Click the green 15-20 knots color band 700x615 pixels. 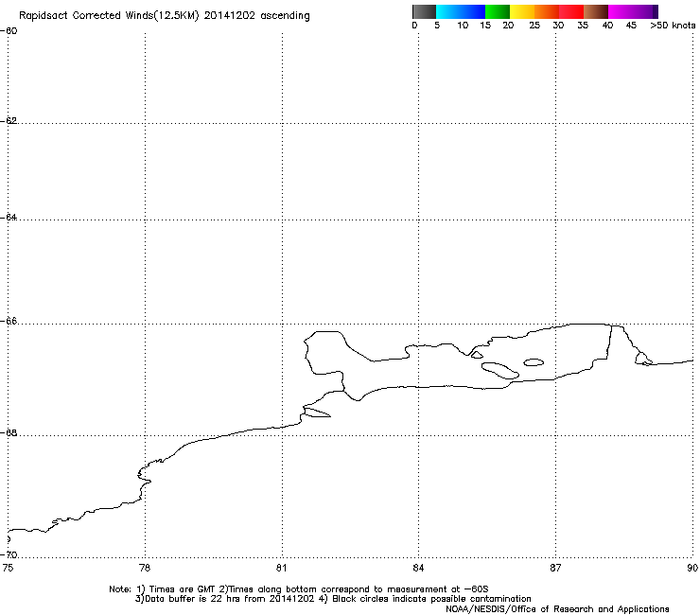[x=498, y=11]
